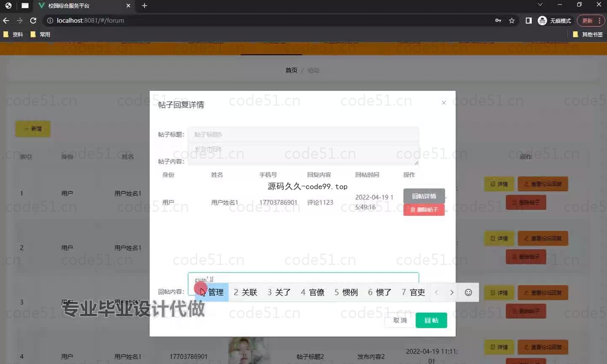Click the 取消 button

(400, 321)
